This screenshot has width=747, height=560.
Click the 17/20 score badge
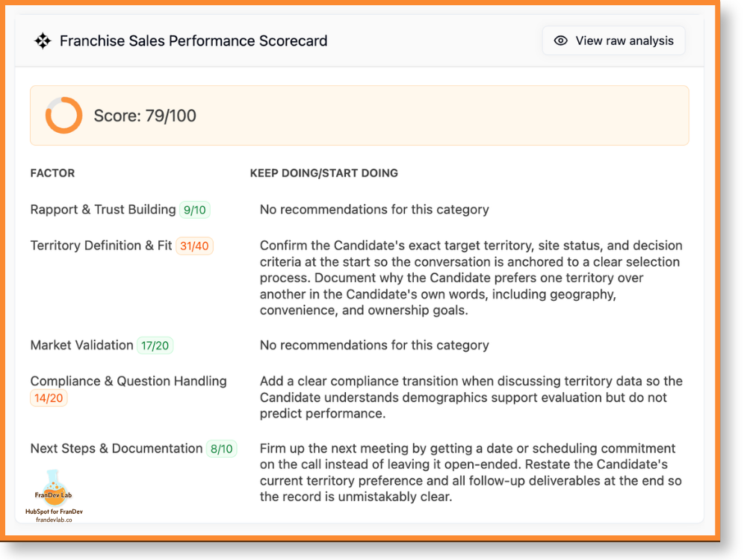tap(155, 346)
